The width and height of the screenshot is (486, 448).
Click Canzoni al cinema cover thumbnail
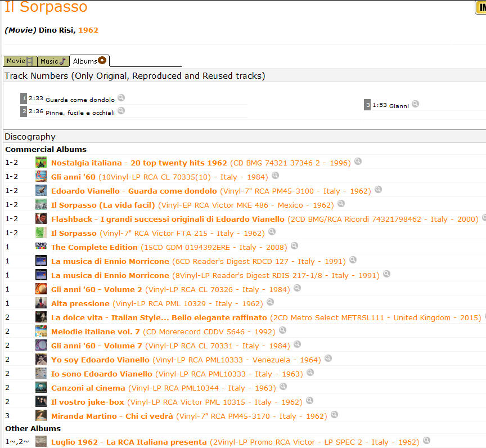tap(41, 387)
